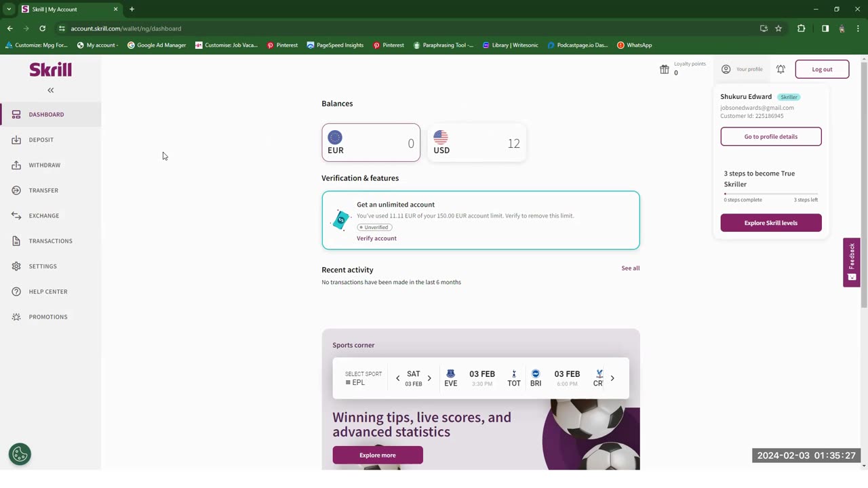Go to next day after SAT 03 FEB
This screenshot has height=488, width=868.
429,378
